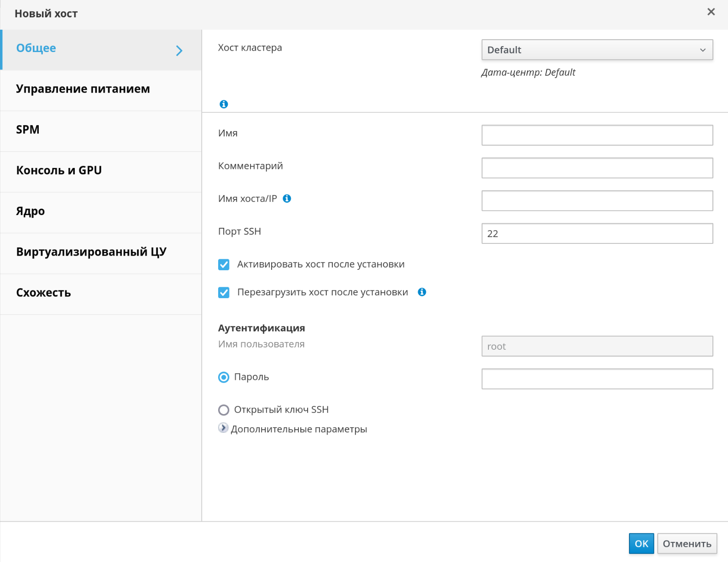
Task: Switch to Управление питанием tab
Action: point(83,89)
